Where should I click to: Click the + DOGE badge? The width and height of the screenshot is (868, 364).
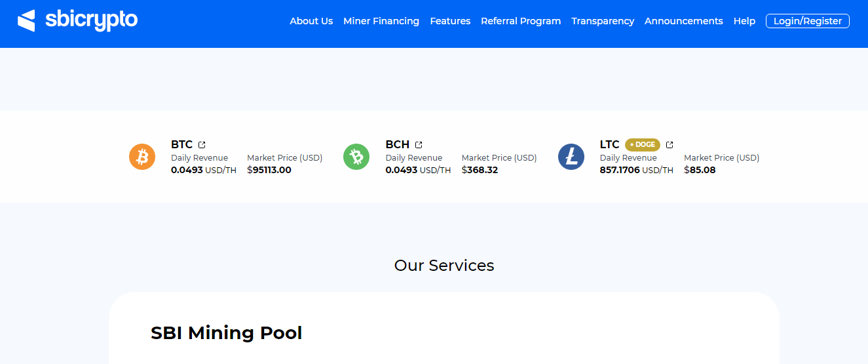(x=643, y=145)
